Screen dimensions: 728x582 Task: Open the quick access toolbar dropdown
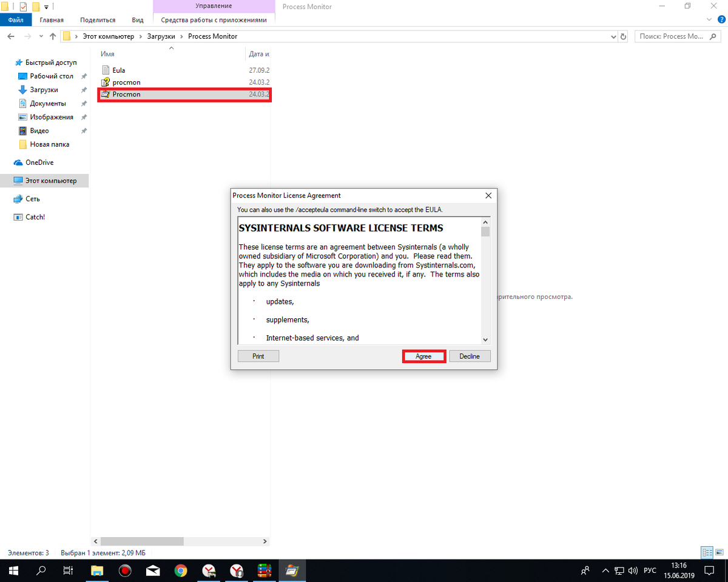46,7
